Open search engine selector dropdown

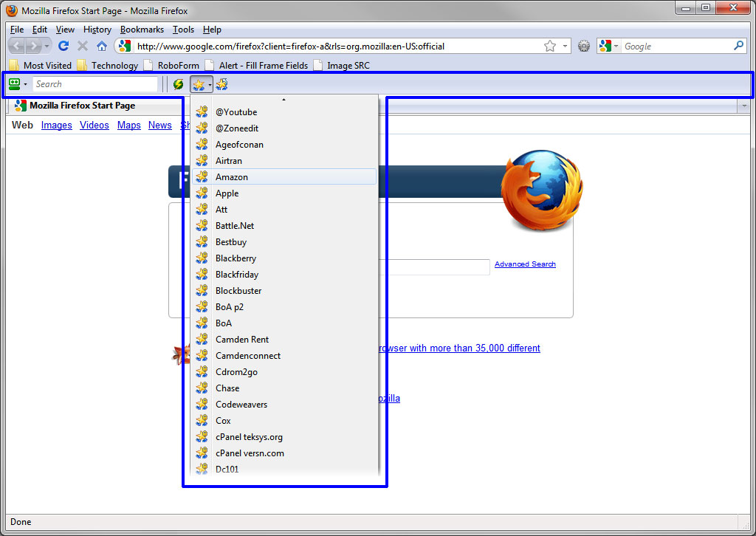[x=616, y=47]
